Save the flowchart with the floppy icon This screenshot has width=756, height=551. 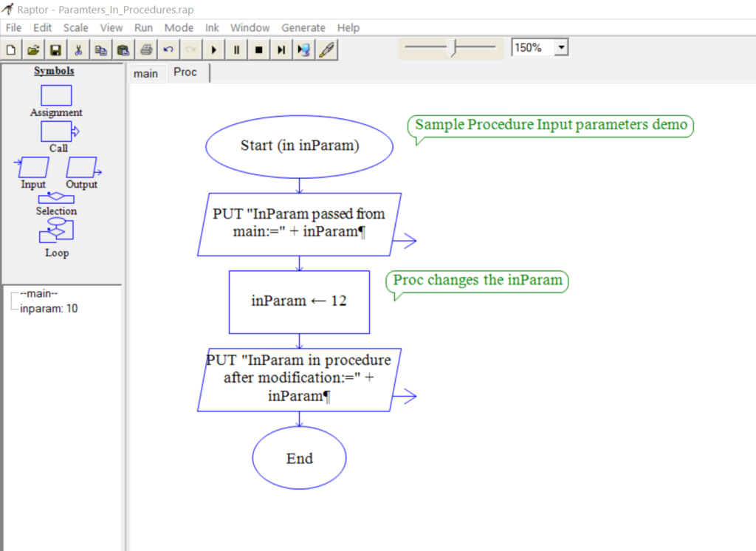55,49
